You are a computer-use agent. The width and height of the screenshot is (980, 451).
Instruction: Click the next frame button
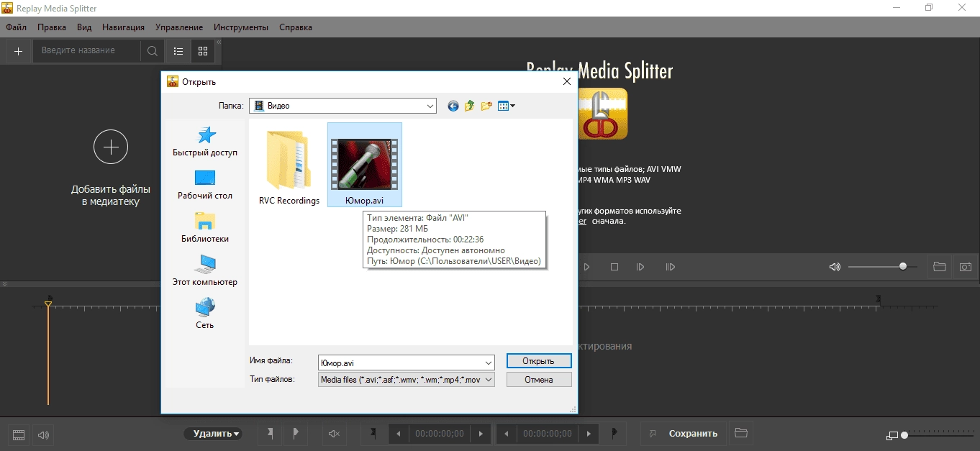pos(640,267)
